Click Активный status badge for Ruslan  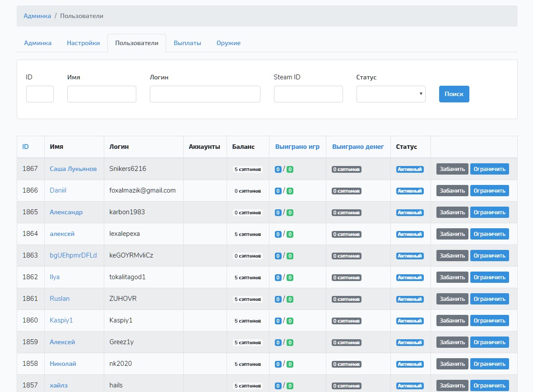[x=410, y=299]
